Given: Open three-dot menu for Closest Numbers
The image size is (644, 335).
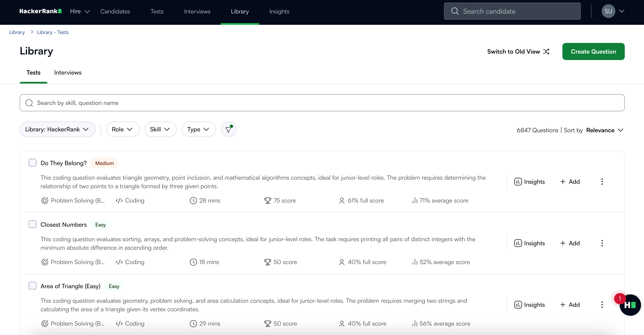Looking at the screenshot, I should tap(602, 243).
